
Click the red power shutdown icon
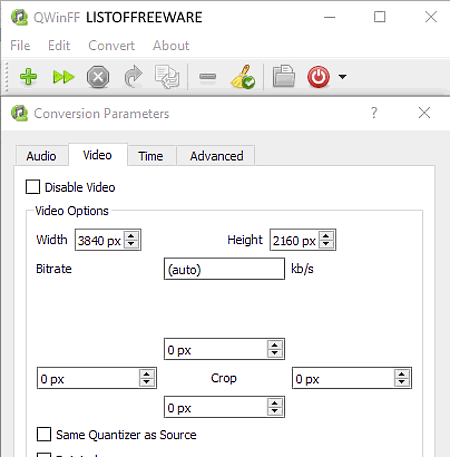(319, 77)
